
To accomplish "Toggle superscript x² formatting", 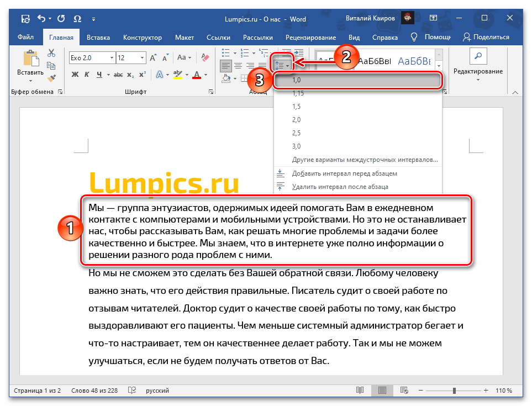I will click(143, 75).
